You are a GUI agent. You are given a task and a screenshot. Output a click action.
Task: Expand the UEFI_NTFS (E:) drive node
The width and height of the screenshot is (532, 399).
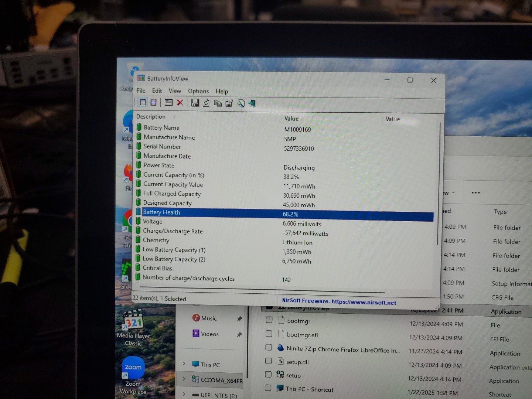pyautogui.click(x=184, y=394)
